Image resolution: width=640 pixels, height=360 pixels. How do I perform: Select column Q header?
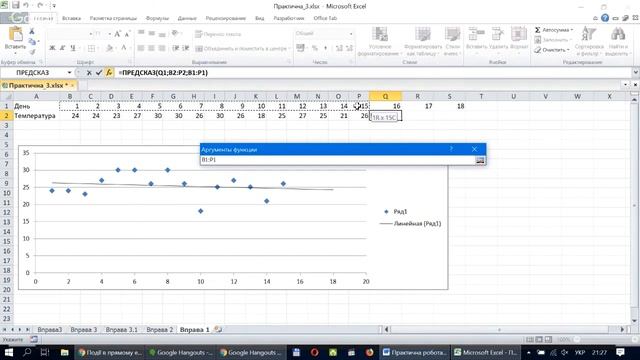(x=385, y=96)
